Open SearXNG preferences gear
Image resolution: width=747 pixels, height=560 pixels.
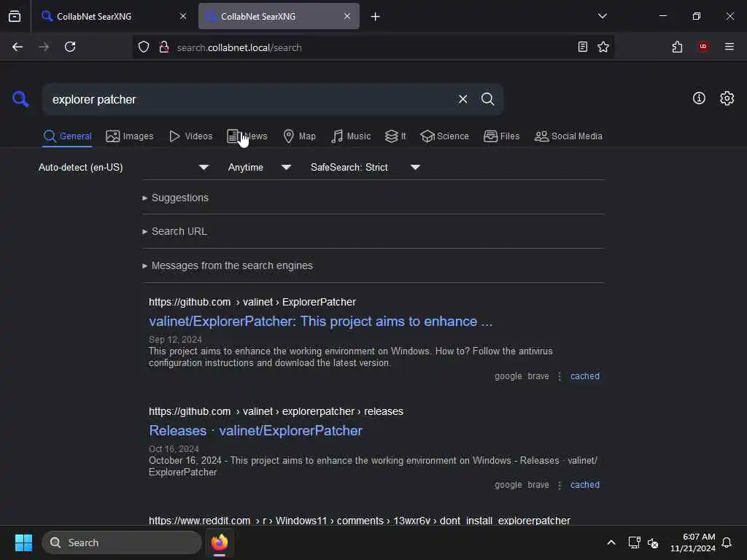(x=727, y=98)
